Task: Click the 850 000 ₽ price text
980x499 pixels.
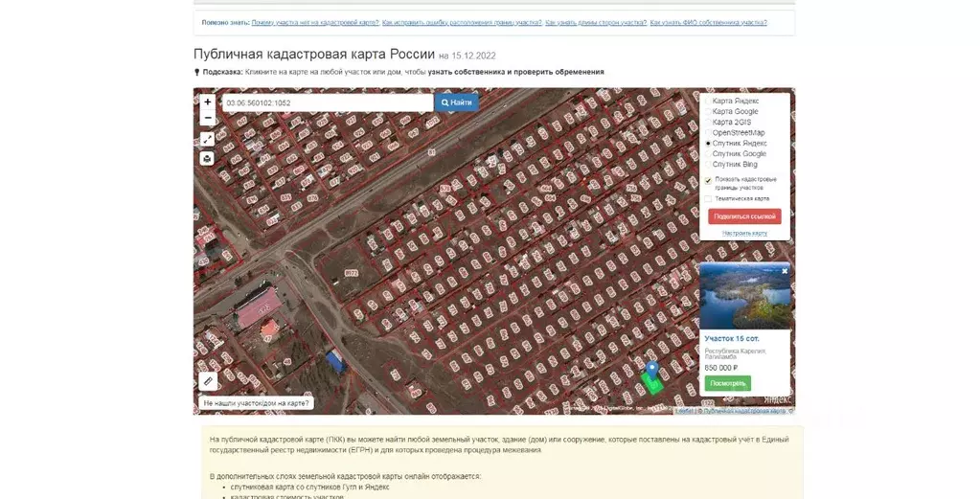Action: point(720,368)
